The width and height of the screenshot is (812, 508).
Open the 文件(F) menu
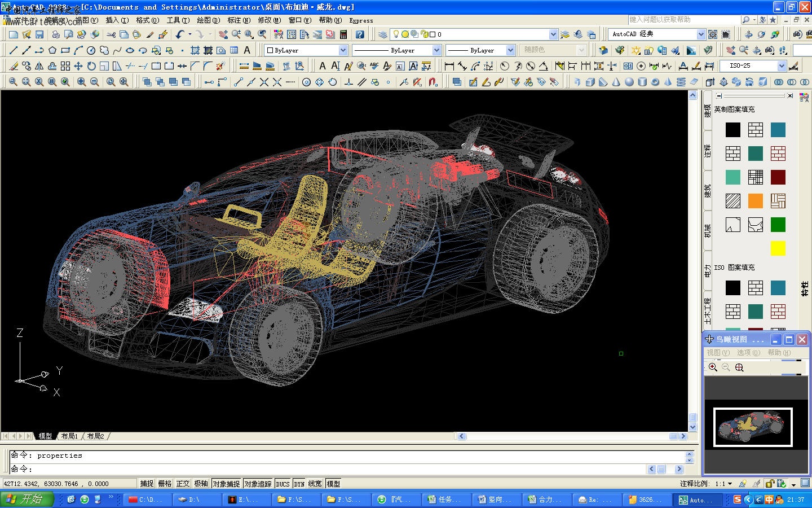point(25,20)
